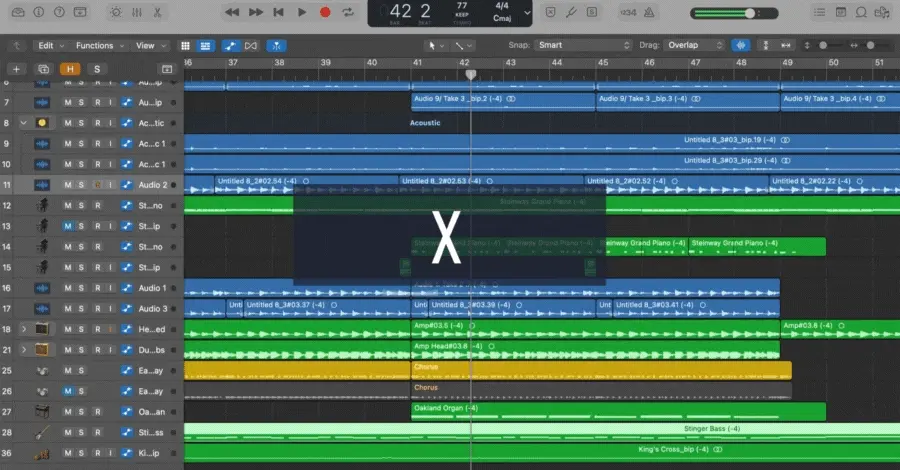Click the 4/4 time signature display
The image size is (900, 470).
[502, 6]
